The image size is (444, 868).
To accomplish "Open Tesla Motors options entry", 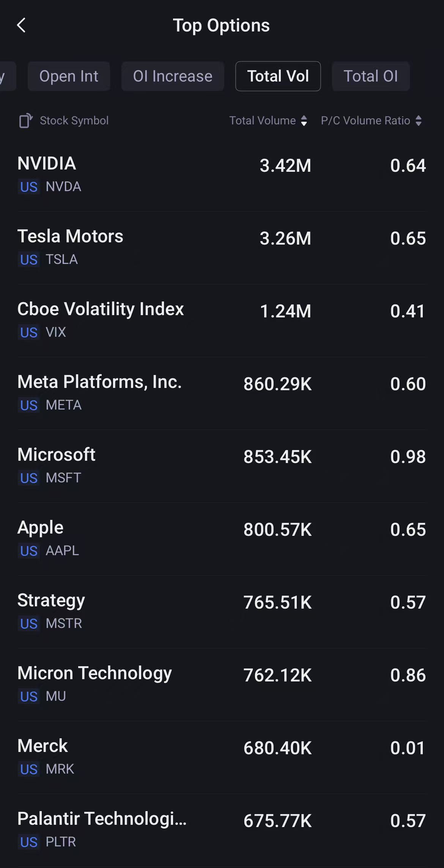I will click(x=222, y=247).
